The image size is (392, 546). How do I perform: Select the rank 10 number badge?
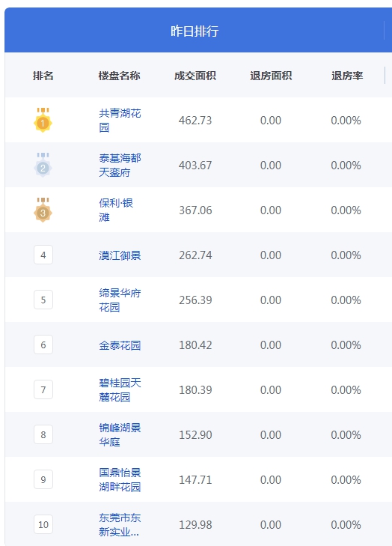coord(43,524)
